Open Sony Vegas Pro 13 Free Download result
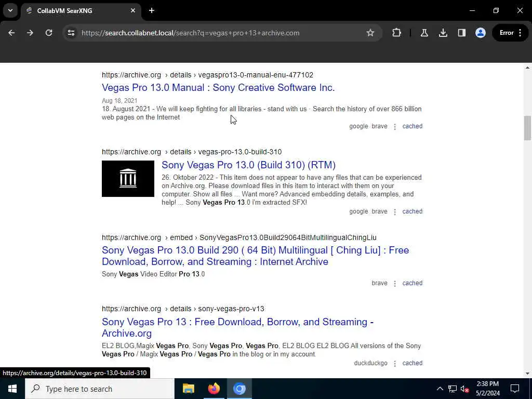This screenshot has width=532, height=399. click(x=237, y=327)
